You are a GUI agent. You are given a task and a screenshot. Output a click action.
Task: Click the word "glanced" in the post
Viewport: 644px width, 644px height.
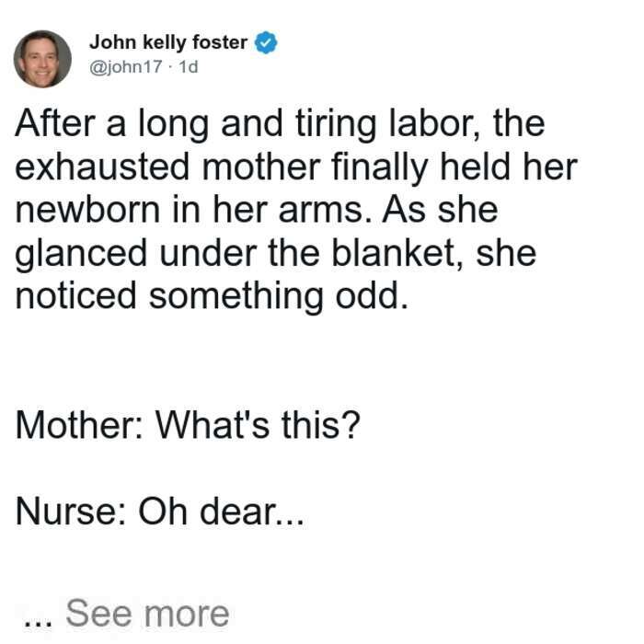click(81, 255)
